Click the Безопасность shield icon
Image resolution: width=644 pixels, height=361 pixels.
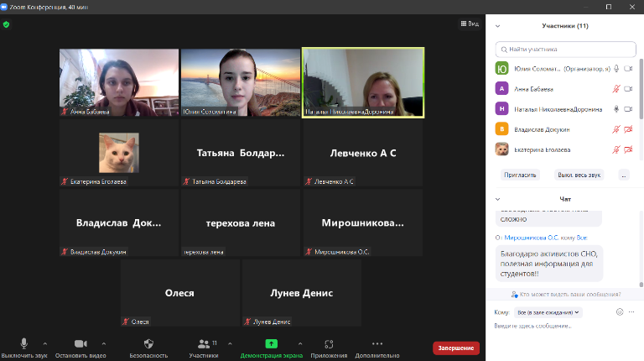point(148,343)
